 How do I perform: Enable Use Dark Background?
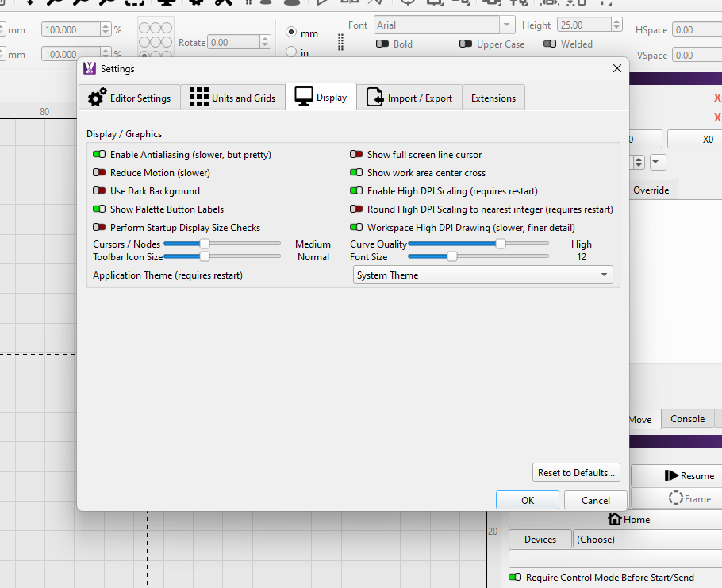click(x=99, y=190)
